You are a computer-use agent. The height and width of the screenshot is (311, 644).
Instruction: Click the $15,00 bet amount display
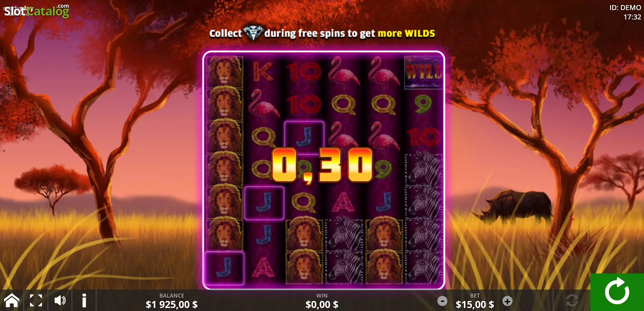tap(475, 305)
